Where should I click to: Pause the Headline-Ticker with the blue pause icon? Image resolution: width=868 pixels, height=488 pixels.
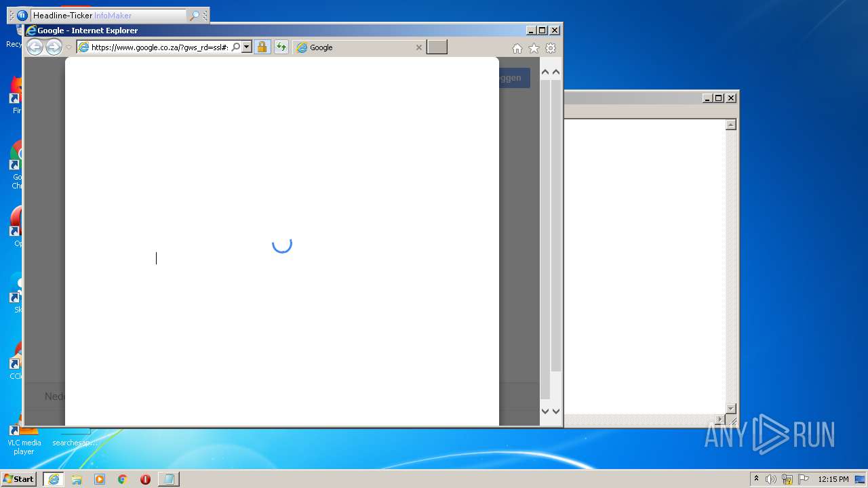click(22, 15)
